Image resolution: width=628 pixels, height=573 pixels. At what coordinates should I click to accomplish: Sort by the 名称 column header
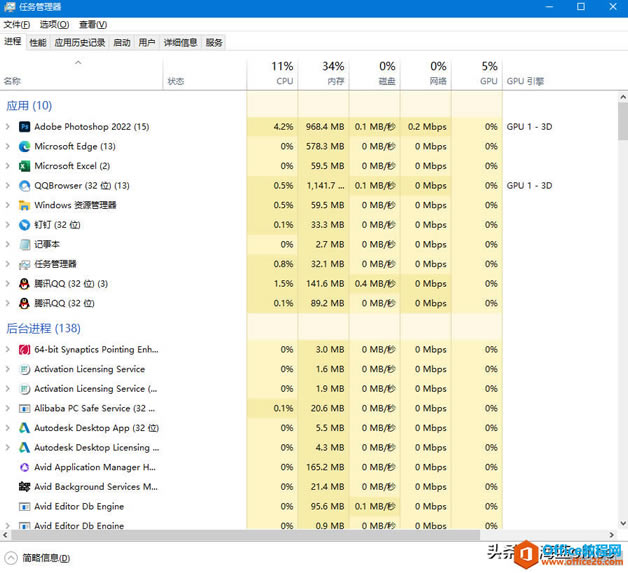82,74
